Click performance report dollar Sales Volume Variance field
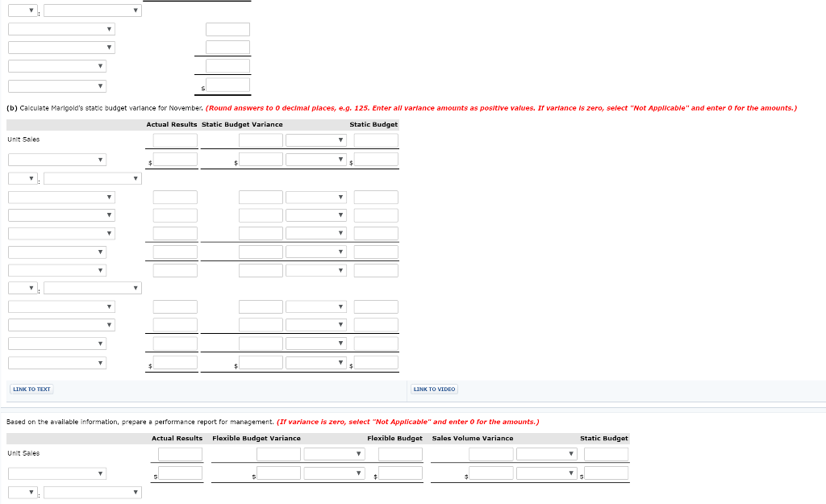 pyautogui.click(x=491, y=473)
